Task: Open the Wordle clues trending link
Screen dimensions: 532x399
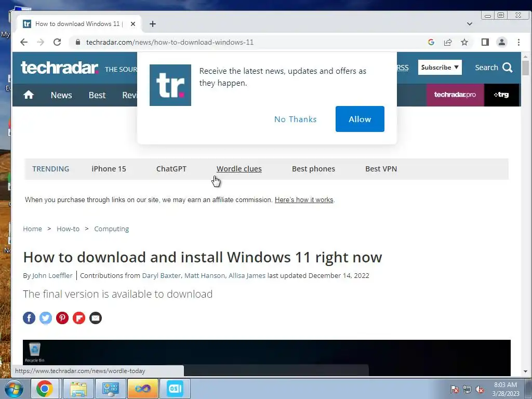Action: click(239, 169)
